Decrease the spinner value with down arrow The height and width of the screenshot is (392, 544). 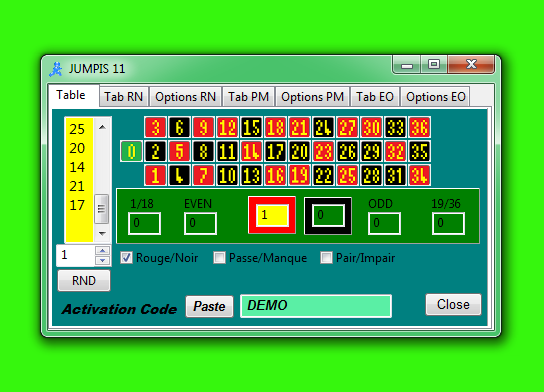click(102, 260)
